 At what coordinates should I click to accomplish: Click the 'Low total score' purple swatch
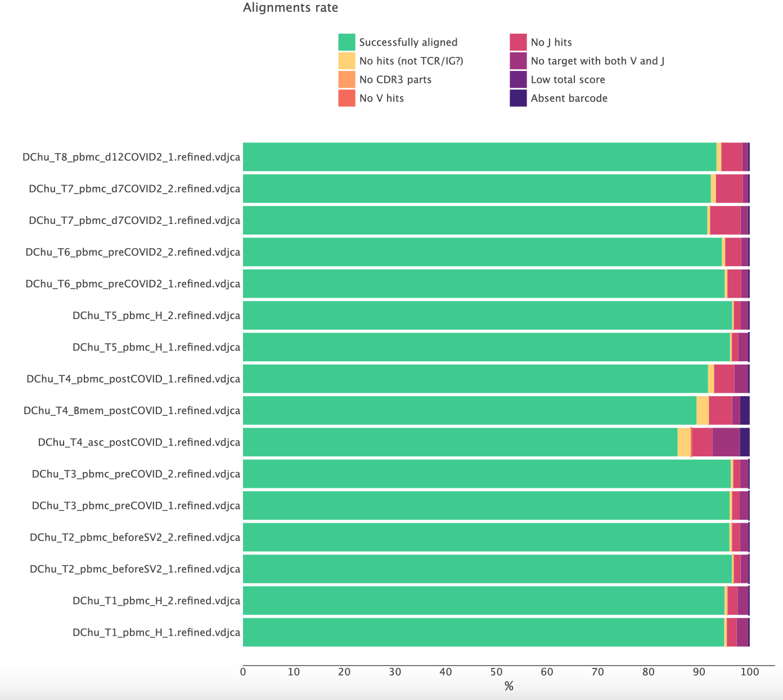(518, 79)
